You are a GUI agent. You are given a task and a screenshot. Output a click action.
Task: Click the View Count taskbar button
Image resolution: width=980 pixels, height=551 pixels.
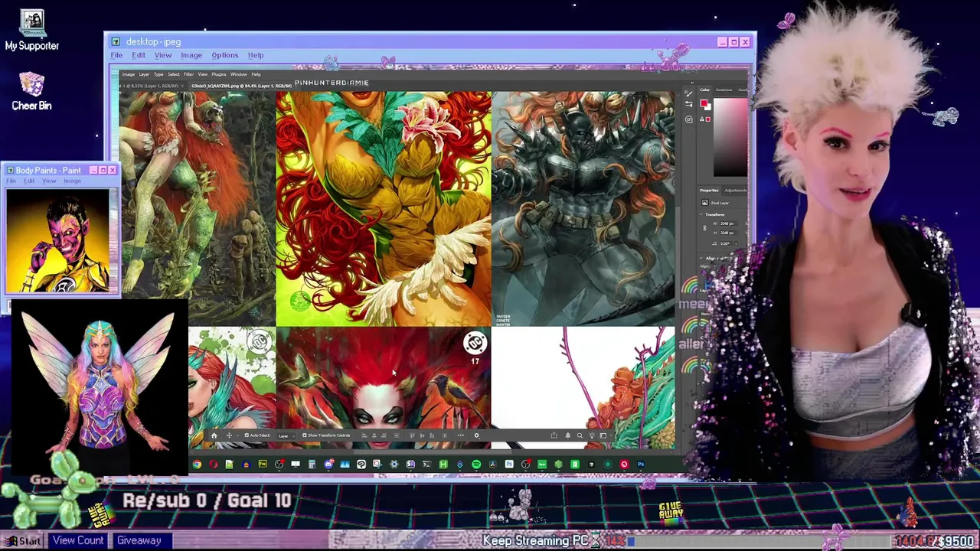(77, 541)
